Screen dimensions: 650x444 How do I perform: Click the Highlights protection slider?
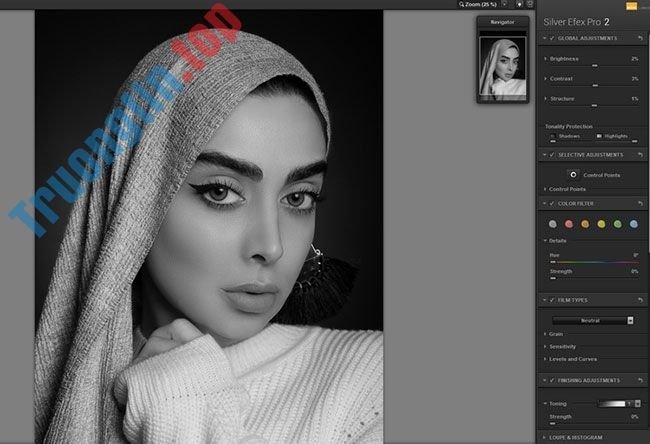pos(617,141)
